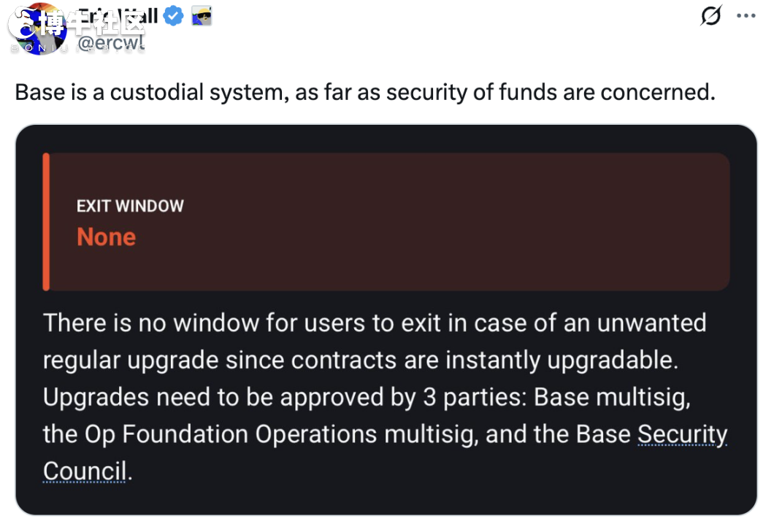
Task: Click the 博牛社区 watermark text
Action: [x=93, y=22]
